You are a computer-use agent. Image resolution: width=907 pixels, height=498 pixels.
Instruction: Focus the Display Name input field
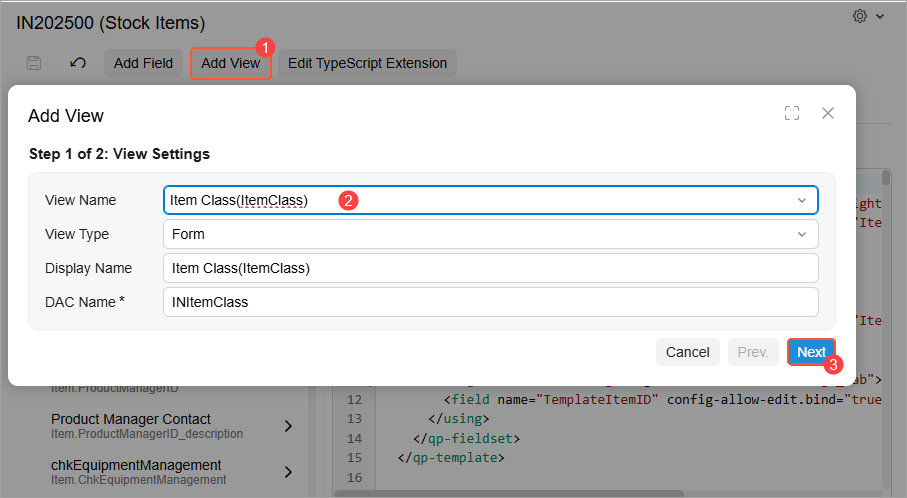tap(490, 268)
